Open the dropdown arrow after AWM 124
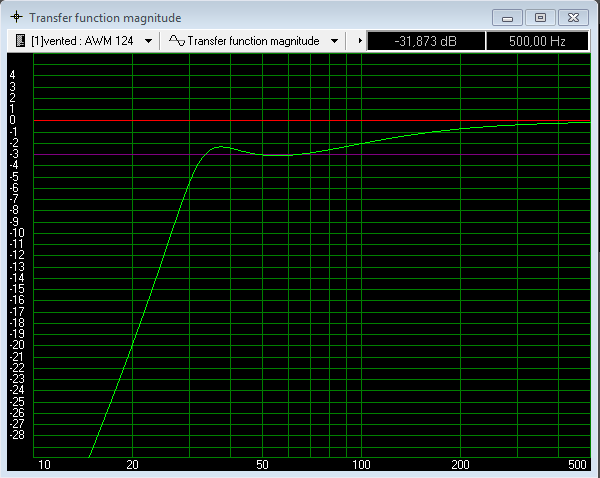600x478 pixels. pos(149,41)
